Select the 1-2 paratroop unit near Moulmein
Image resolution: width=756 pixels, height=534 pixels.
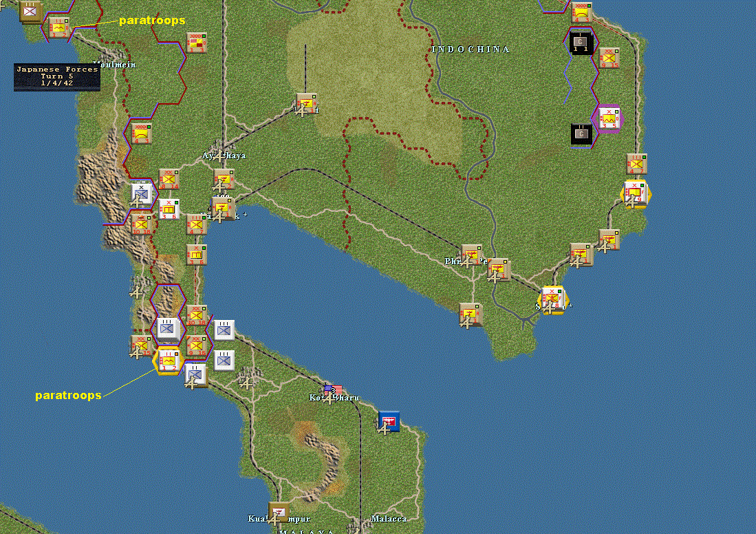(x=59, y=28)
